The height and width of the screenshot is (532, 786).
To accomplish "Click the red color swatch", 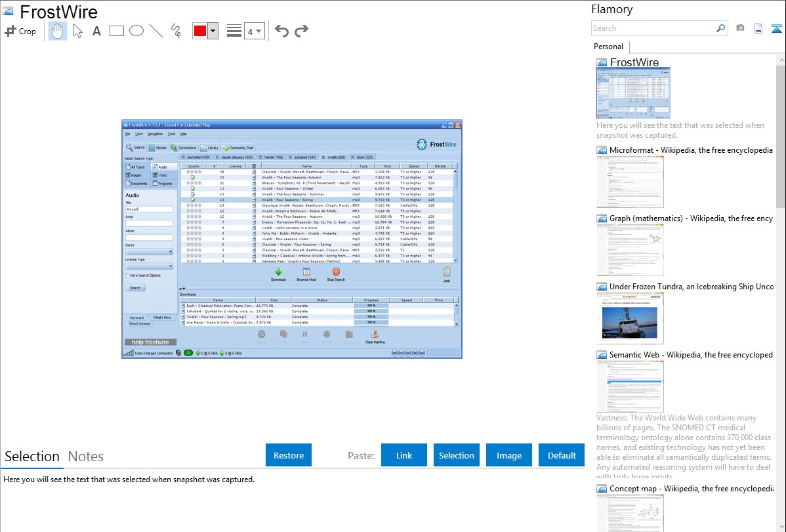I will [200, 31].
